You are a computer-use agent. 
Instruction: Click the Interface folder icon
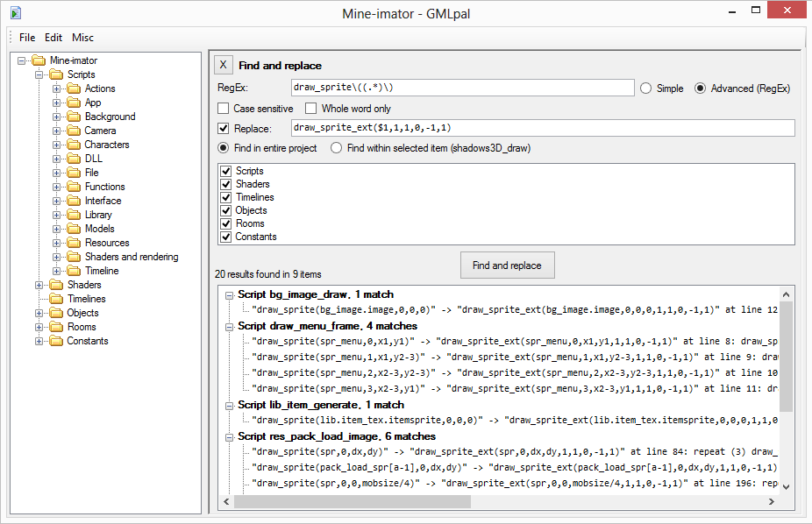pos(74,200)
